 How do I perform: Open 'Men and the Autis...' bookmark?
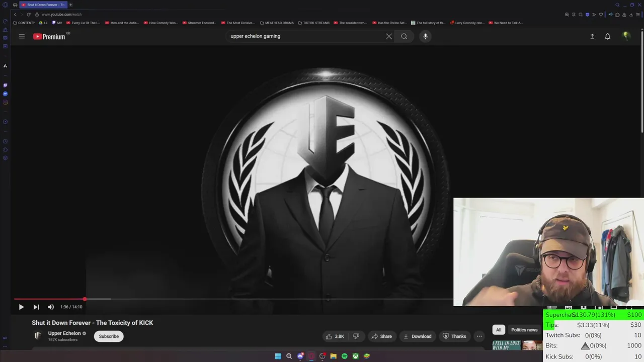click(122, 23)
